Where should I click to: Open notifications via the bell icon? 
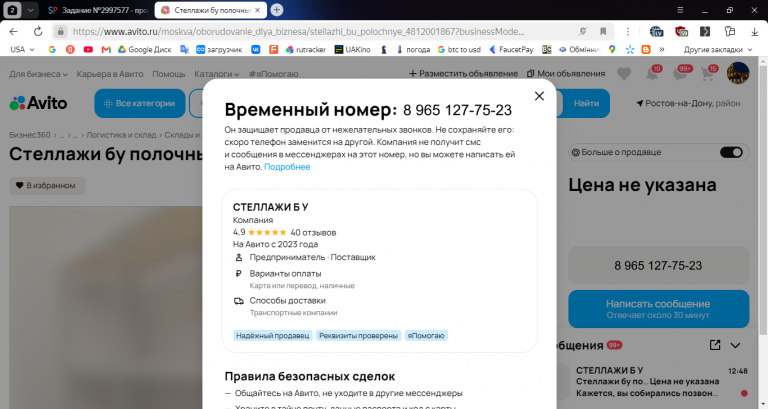(652, 73)
